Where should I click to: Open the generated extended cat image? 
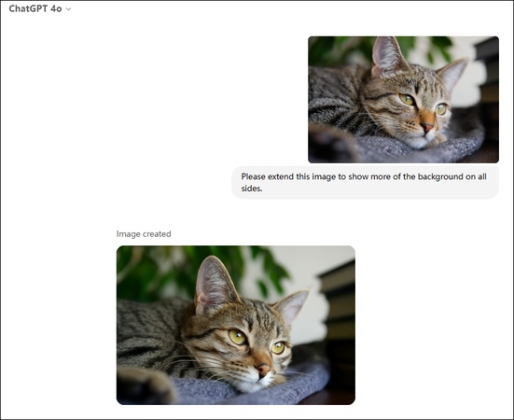236,325
